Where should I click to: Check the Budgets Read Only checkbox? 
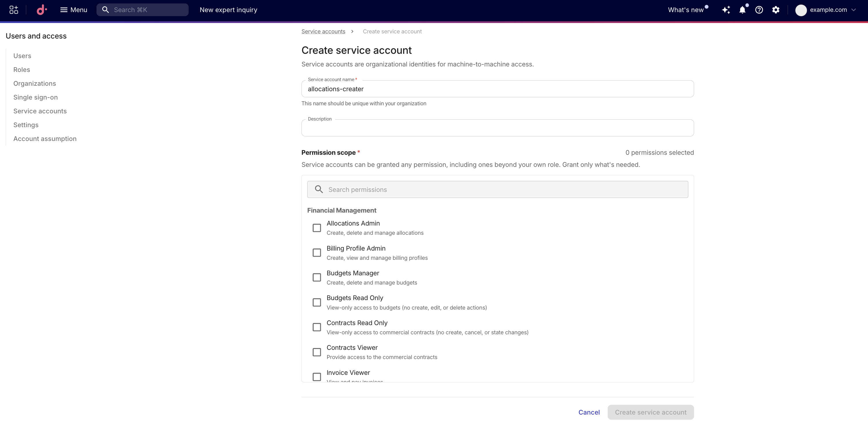pos(317,302)
